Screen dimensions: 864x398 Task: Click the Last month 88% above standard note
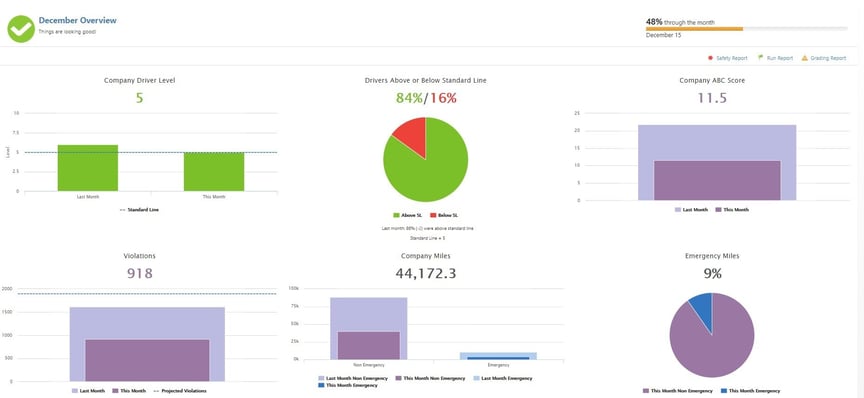point(427,228)
